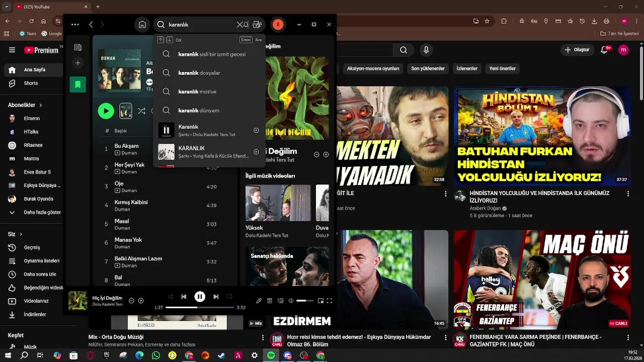Select 'Yeni öneriler' filter chip
The image size is (644, 362).
(x=503, y=68)
